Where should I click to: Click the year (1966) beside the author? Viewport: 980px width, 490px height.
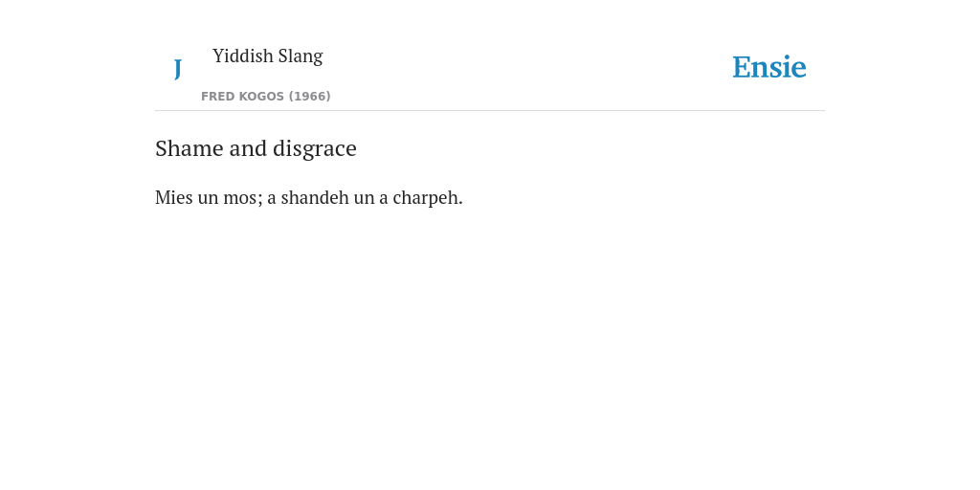pyautogui.click(x=309, y=97)
